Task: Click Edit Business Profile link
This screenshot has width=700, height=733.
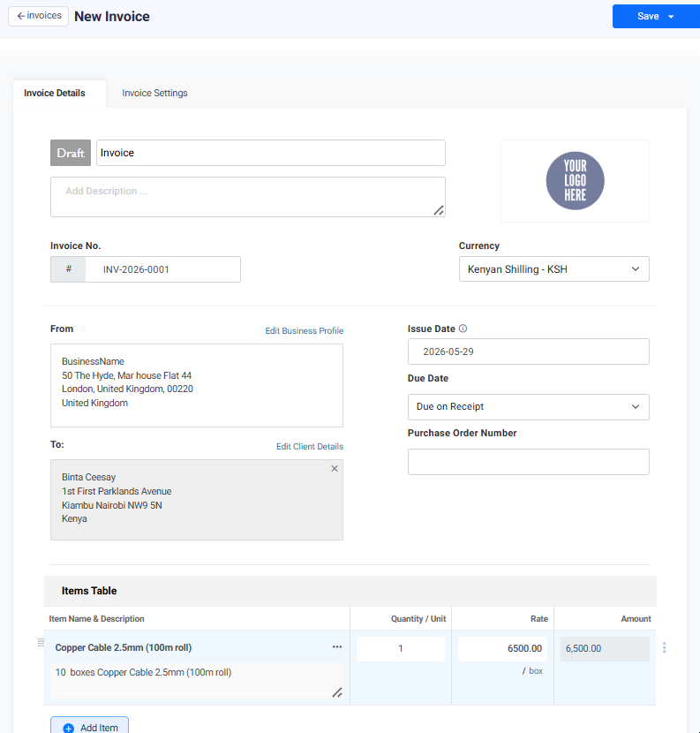Action: [305, 330]
